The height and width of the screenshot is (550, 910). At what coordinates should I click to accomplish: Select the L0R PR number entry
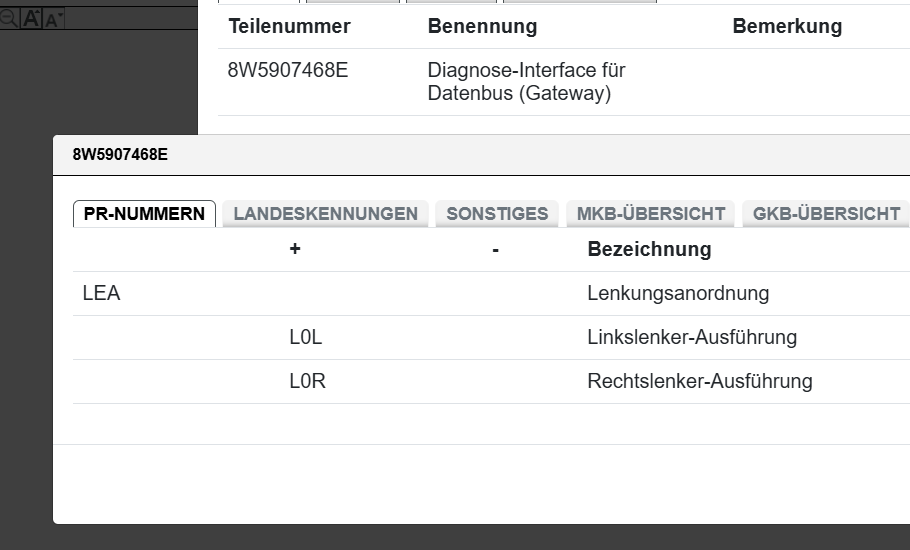(x=307, y=382)
